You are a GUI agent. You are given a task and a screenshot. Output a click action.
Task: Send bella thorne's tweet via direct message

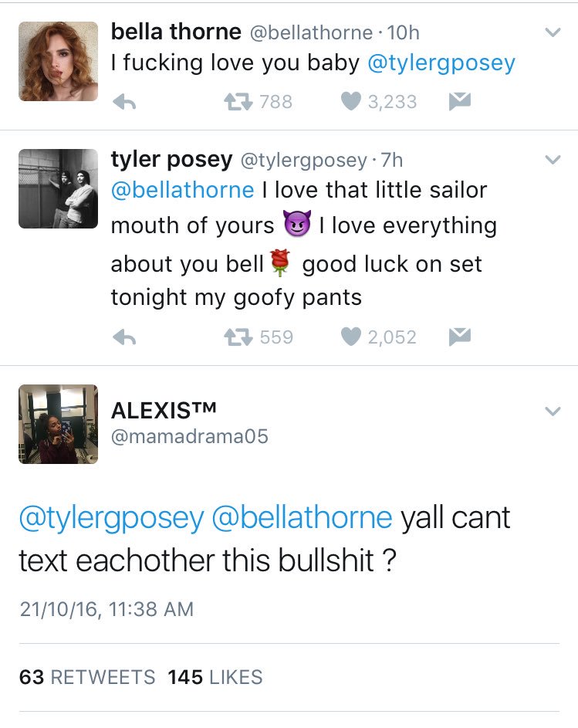(x=460, y=101)
